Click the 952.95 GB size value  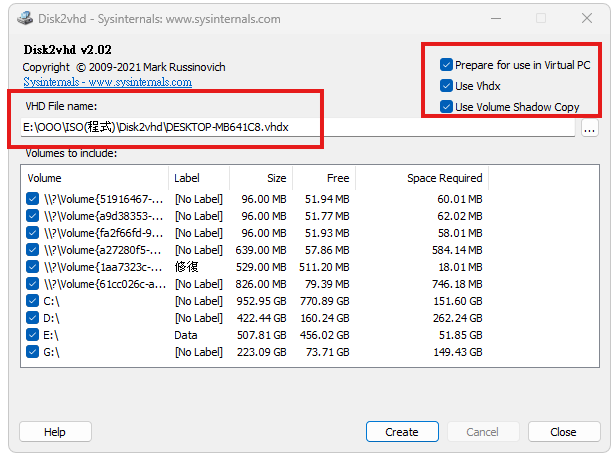262,301
